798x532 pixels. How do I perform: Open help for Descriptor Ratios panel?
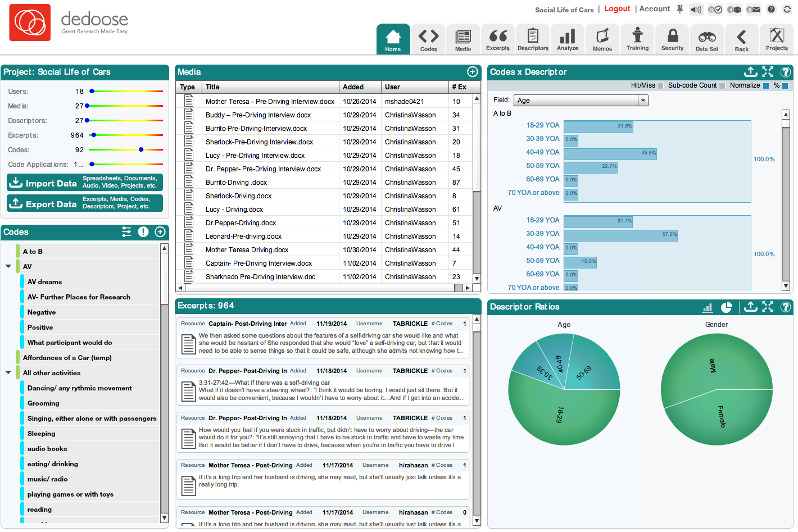[786, 307]
